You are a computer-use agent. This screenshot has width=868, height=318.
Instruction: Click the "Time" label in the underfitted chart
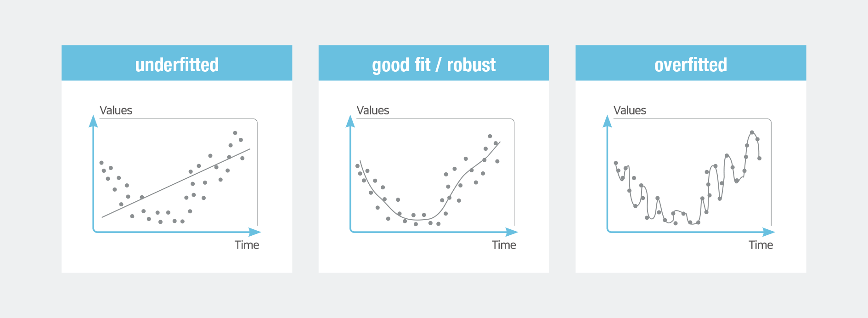(x=247, y=245)
